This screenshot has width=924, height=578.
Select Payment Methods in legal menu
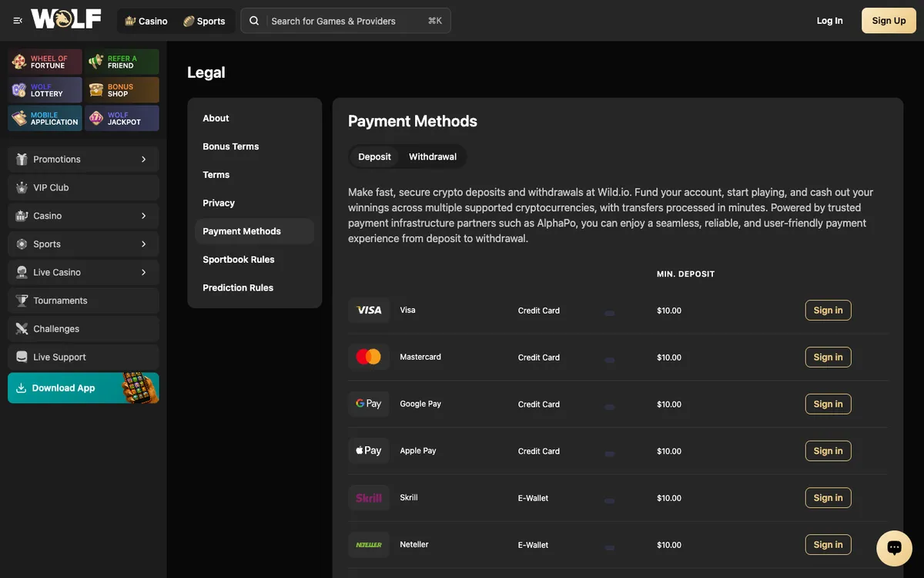[254, 231]
